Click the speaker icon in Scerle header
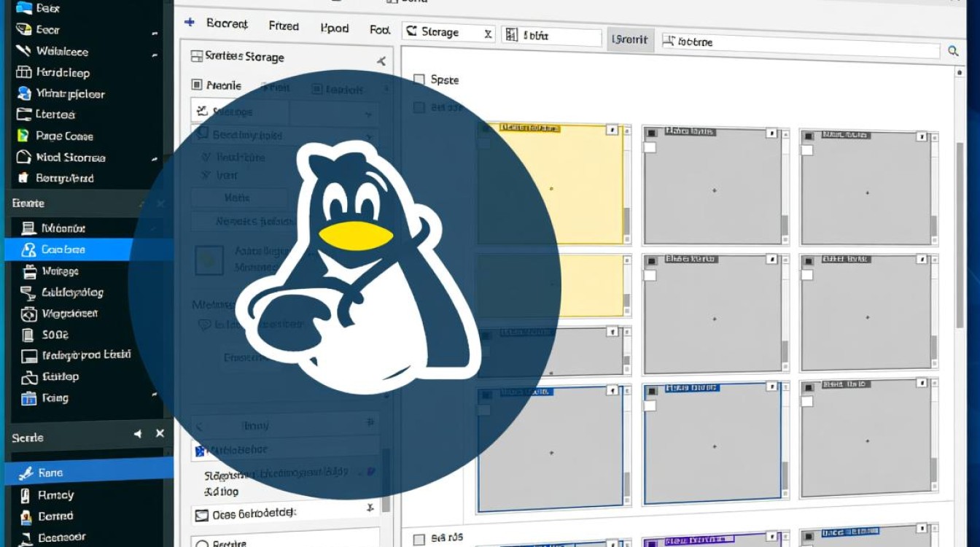This screenshot has height=547, width=980. [x=137, y=434]
